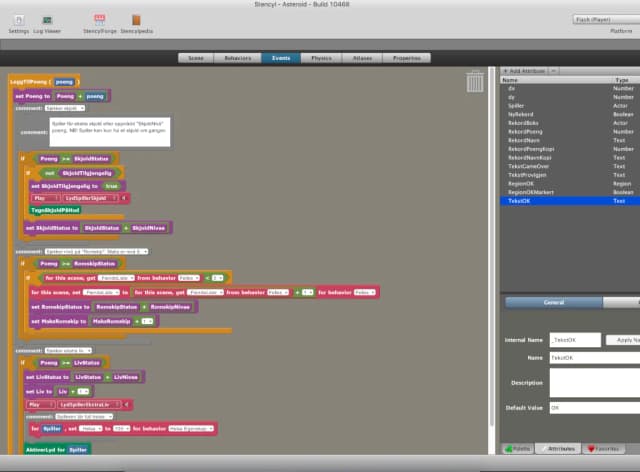The height and width of the screenshot is (472, 640).
Task: Select the RekordBoks attribute row
Action: tap(570, 123)
